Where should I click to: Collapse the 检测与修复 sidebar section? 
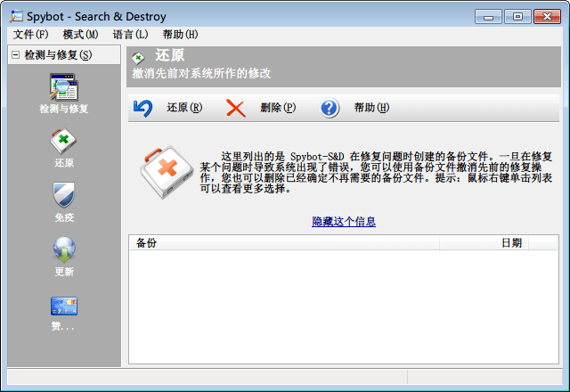point(15,55)
